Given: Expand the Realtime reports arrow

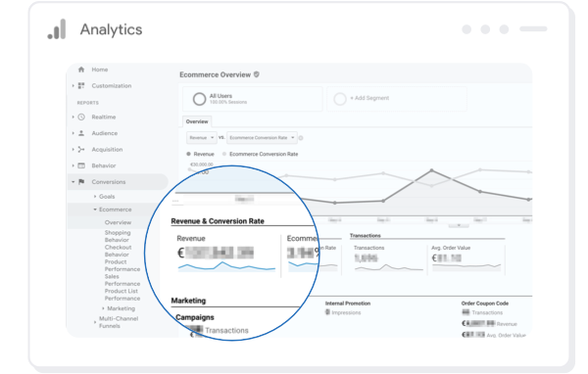Looking at the screenshot, I should click(x=73, y=117).
